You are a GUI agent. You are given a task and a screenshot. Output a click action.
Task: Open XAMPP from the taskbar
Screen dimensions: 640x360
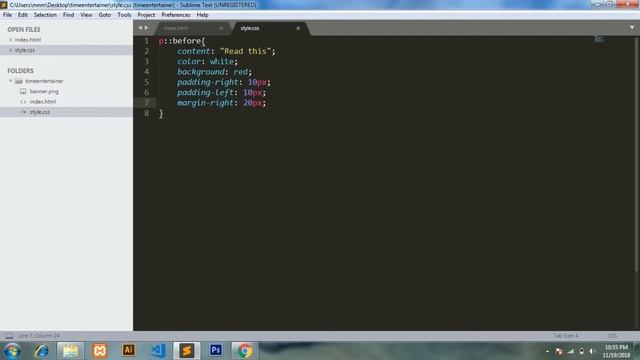(x=100, y=351)
